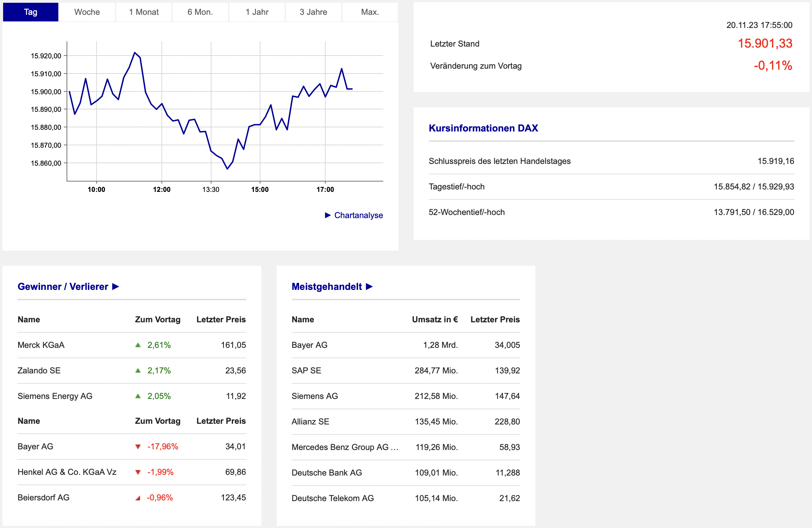Open Beiersdorf AG stock entry
The image size is (812, 528).
pyautogui.click(x=43, y=498)
